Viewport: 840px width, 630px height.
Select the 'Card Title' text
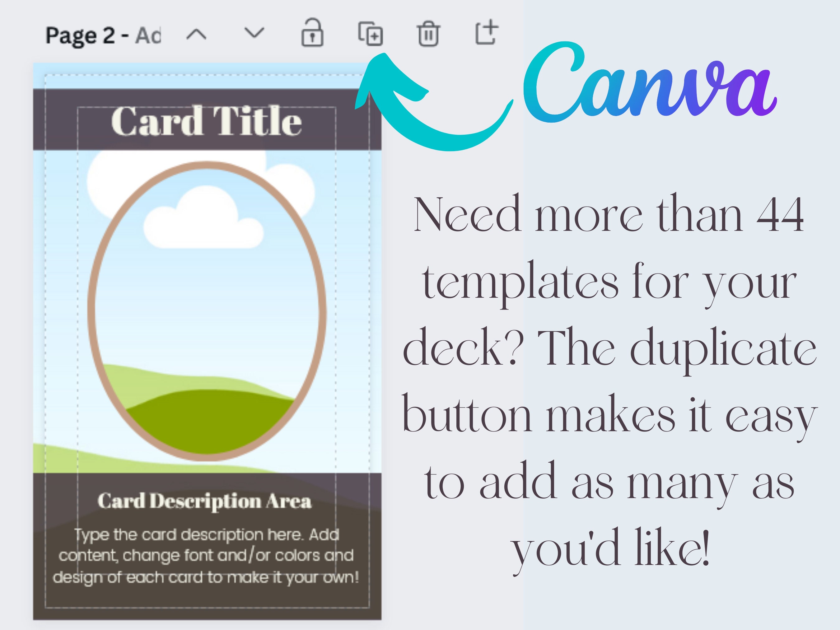click(207, 121)
